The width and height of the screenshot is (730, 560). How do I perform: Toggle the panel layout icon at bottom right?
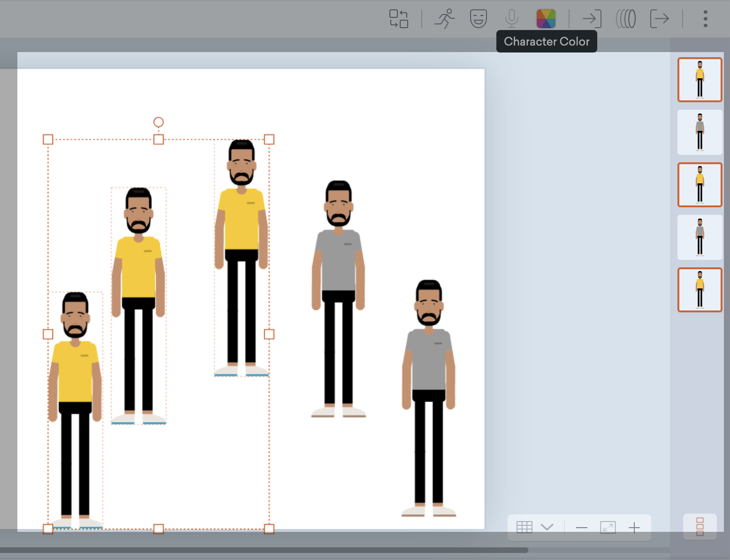[700, 527]
